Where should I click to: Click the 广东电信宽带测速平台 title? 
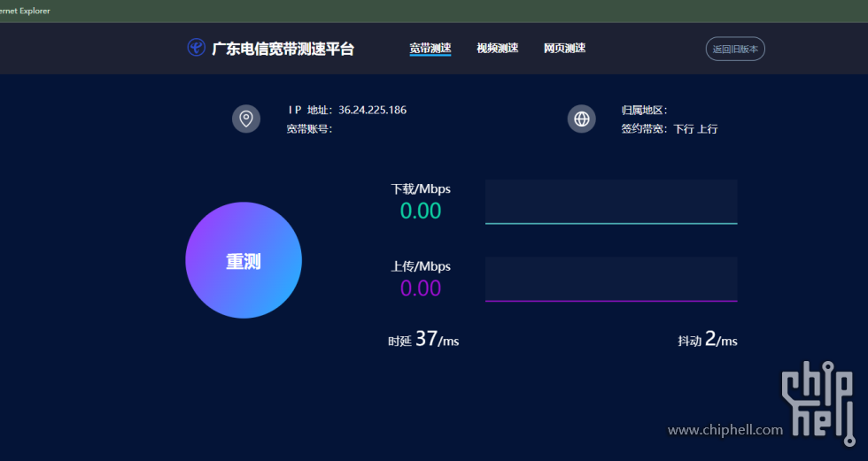[283, 49]
